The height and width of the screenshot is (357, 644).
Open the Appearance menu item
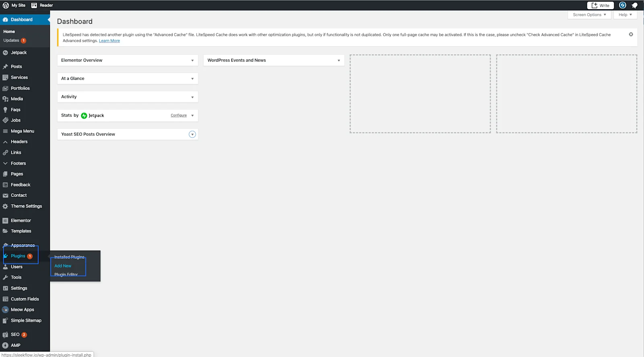(25, 245)
